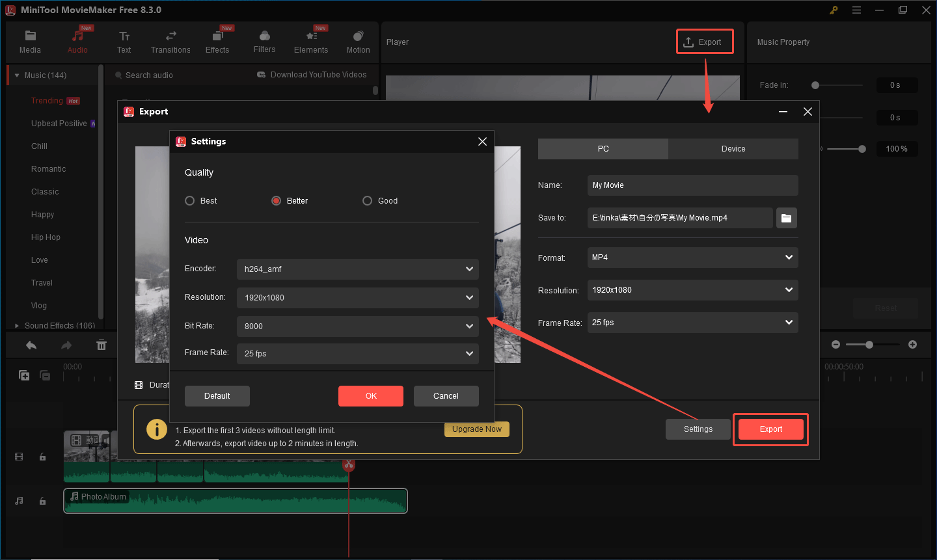Click the audio track music note icon

point(19,501)
